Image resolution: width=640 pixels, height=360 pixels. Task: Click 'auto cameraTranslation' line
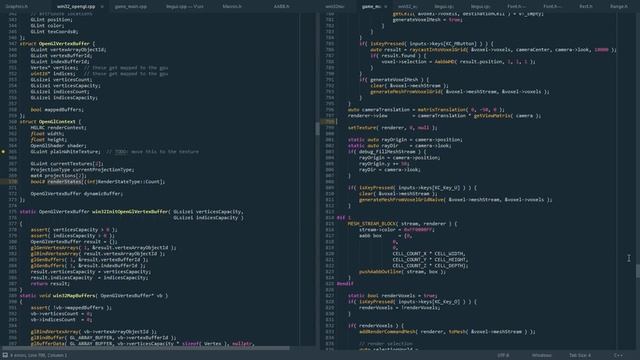coord(426,109)
